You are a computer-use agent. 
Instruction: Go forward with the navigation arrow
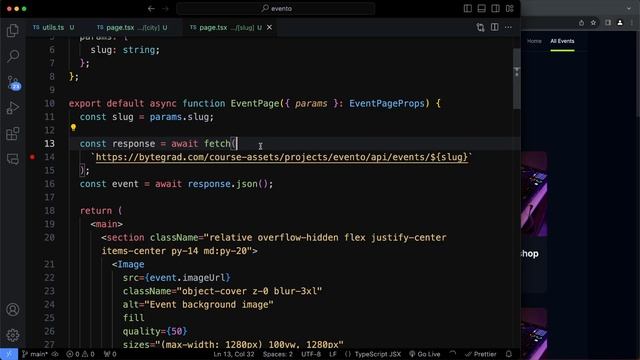165,9
